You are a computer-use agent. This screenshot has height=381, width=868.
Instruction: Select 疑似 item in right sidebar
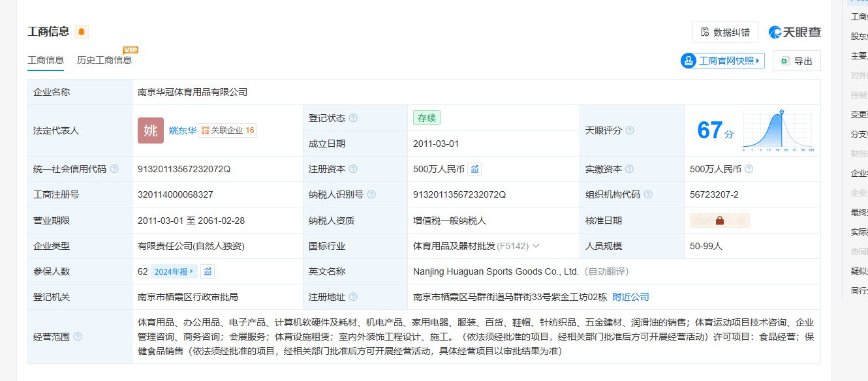tap(859, 271)
